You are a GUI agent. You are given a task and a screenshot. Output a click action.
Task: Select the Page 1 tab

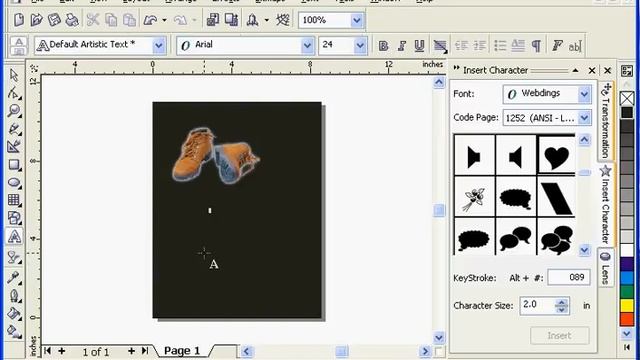coord(182,350)
